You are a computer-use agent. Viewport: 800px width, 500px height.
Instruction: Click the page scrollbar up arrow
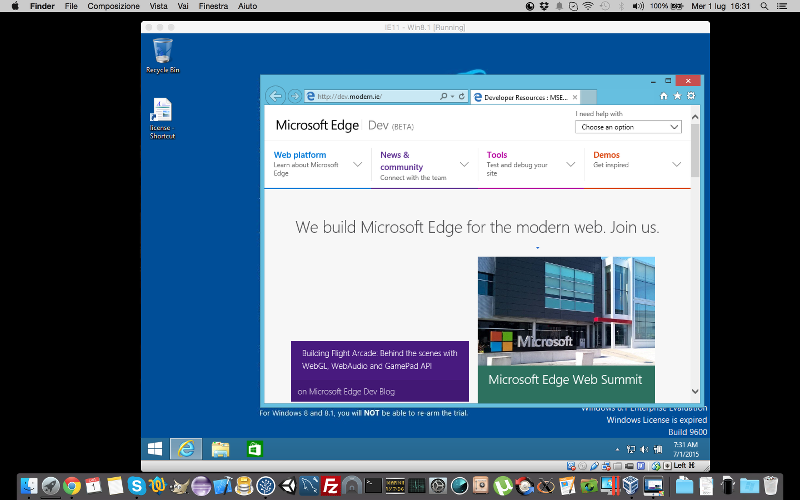(695, 117)
